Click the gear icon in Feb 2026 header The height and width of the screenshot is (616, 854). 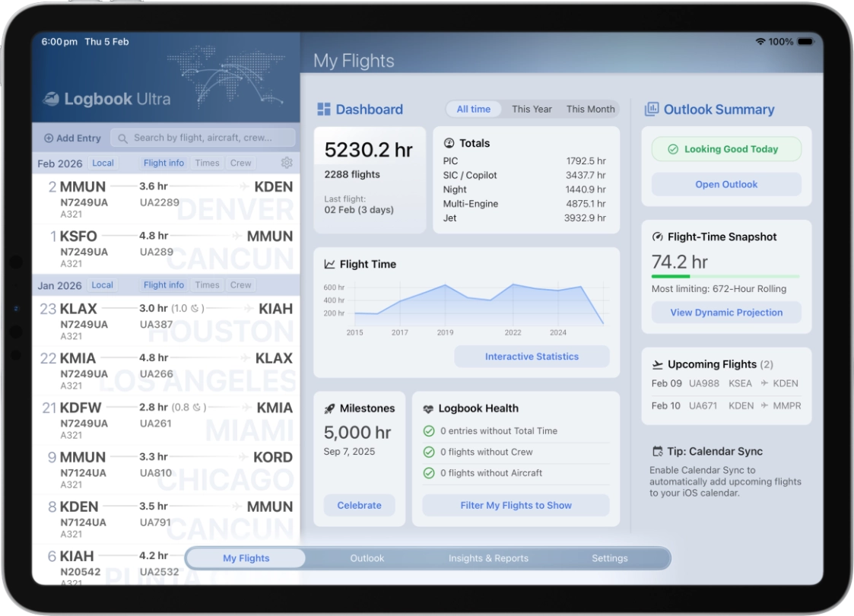[x=287, y=163]
